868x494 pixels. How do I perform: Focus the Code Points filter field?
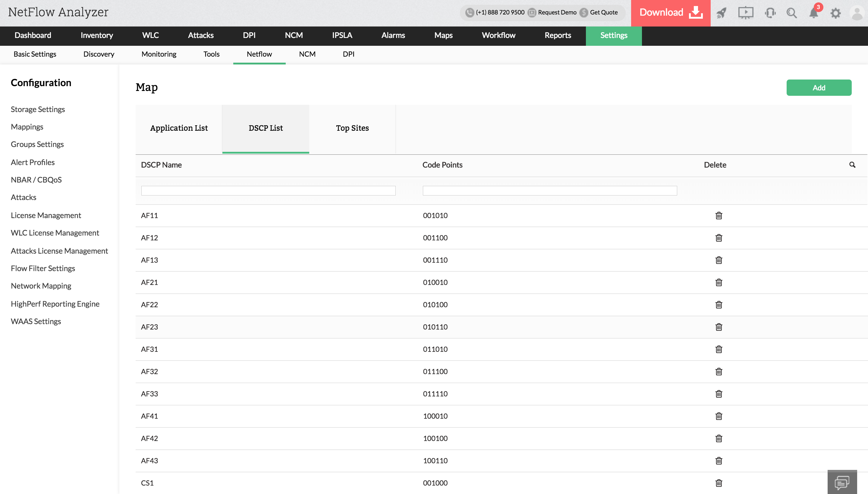(550, 190)
